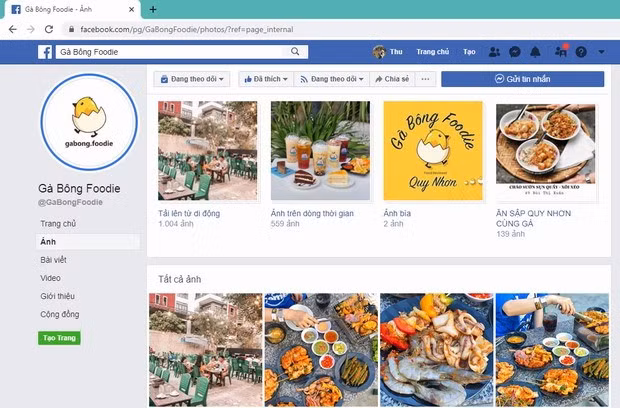The height and width of the screenshot is (408, 620).
Task: Open the groups icon with the red badge
Action: click(x=561, y=51)
